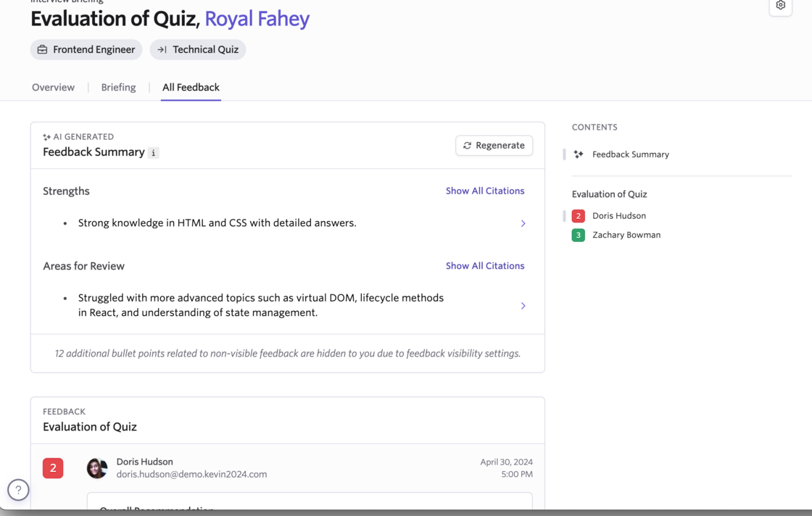The image size is (812, 516).
Task: Show All Citations for Strengths
Action: pos(484,191)
